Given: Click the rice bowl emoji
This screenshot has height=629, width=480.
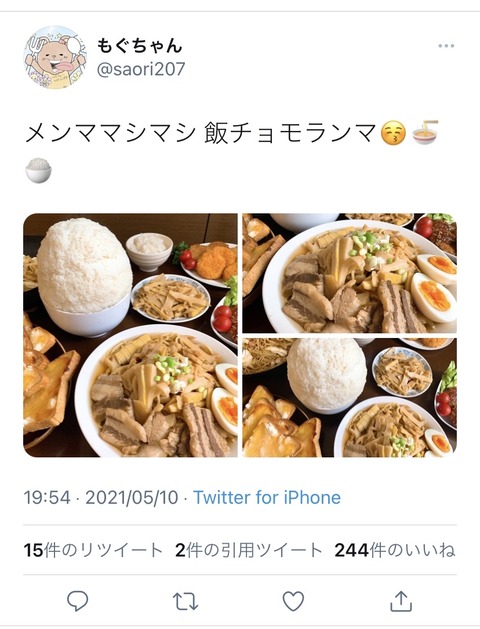Looking at the screenshot, I should pos(38,170).
